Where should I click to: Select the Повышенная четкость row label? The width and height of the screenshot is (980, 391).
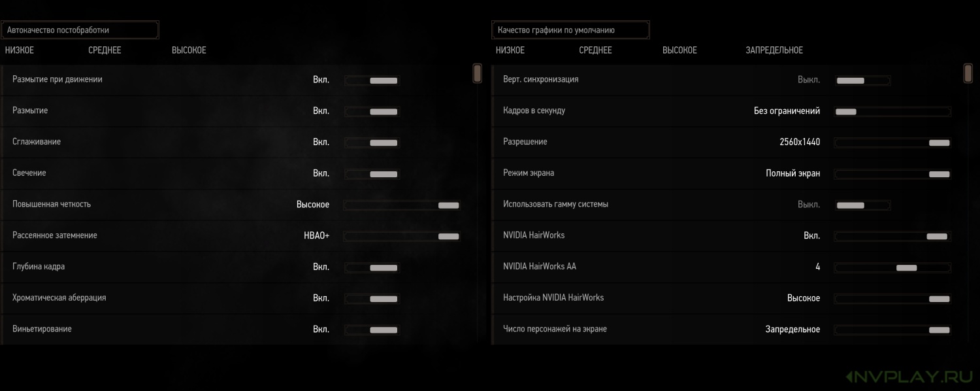tap(52, 204)
